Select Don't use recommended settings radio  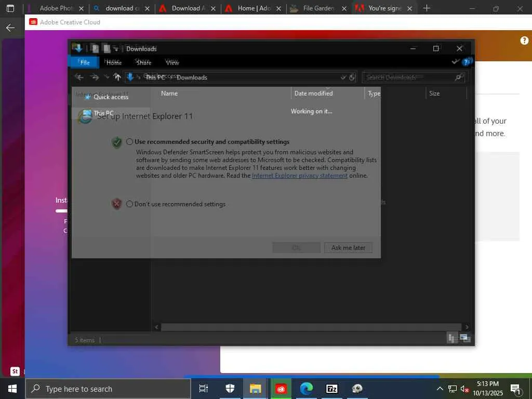(x=129, y=204)
